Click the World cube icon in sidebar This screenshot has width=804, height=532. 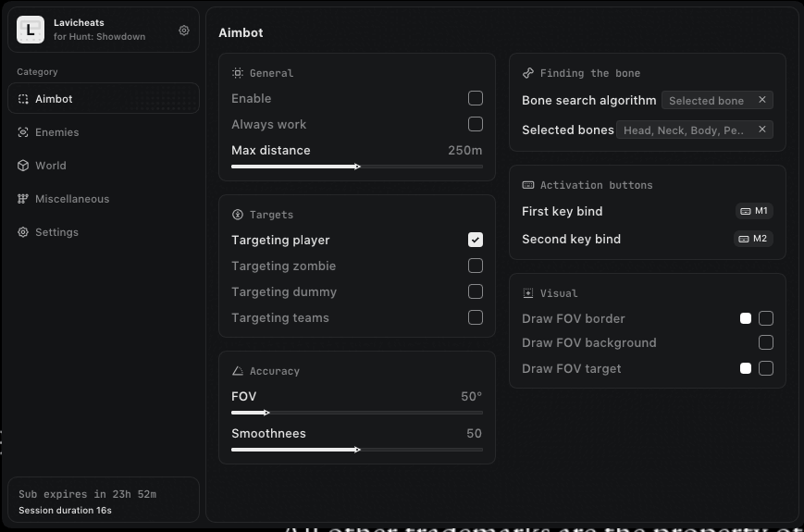coord(23,166)
